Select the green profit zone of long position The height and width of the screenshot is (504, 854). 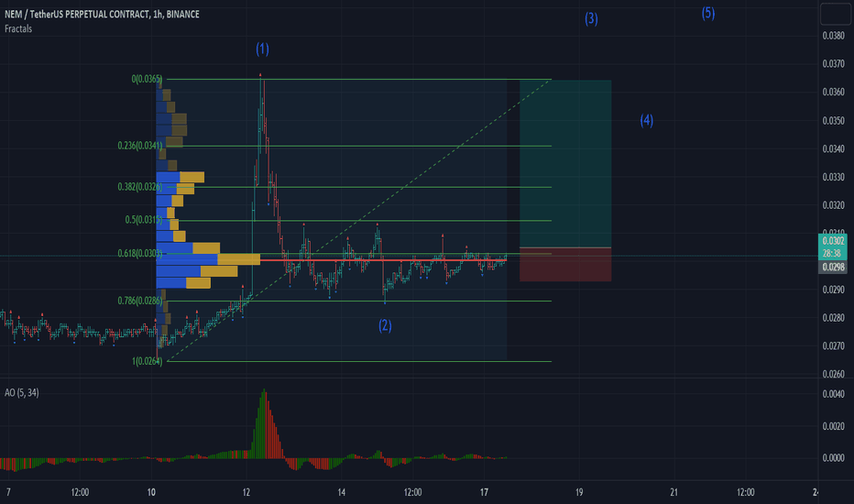[x=565, y=163]
